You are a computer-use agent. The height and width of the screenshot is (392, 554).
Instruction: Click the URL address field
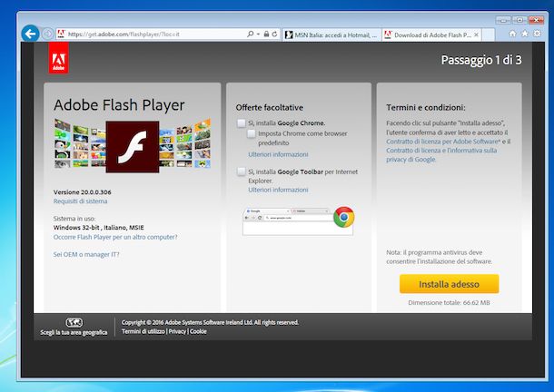click(155, 34)
